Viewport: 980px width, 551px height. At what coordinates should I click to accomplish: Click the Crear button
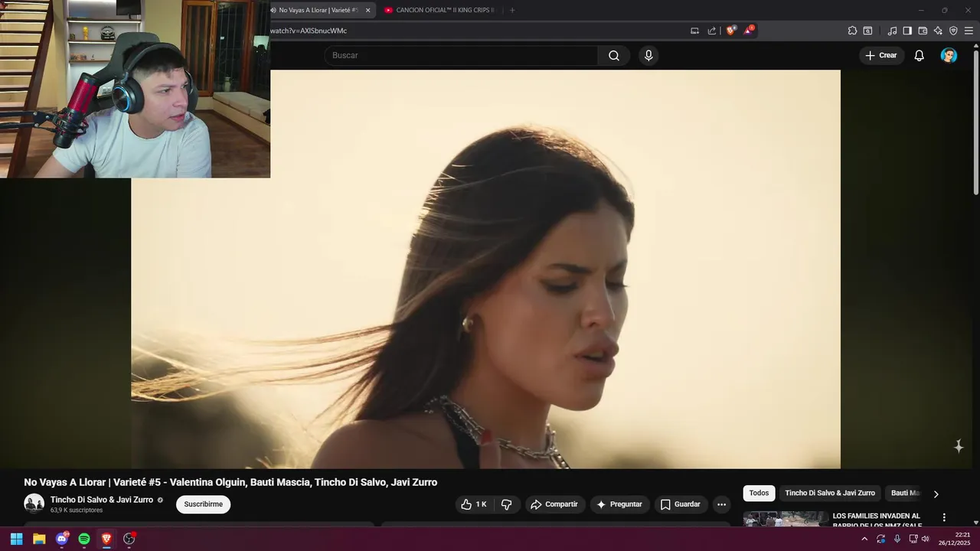coord(881,55)
